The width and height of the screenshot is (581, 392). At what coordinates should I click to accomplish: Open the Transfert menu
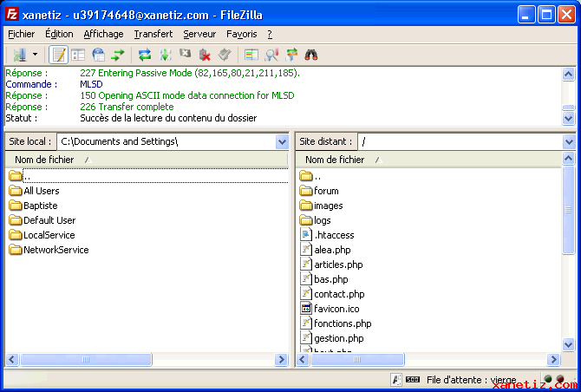pyautogui.click(x=153, y=34)
